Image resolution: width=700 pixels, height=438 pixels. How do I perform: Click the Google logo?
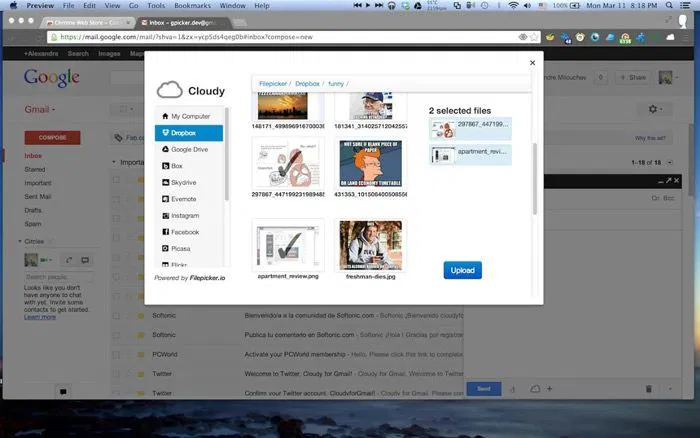[x=51, y=78]
